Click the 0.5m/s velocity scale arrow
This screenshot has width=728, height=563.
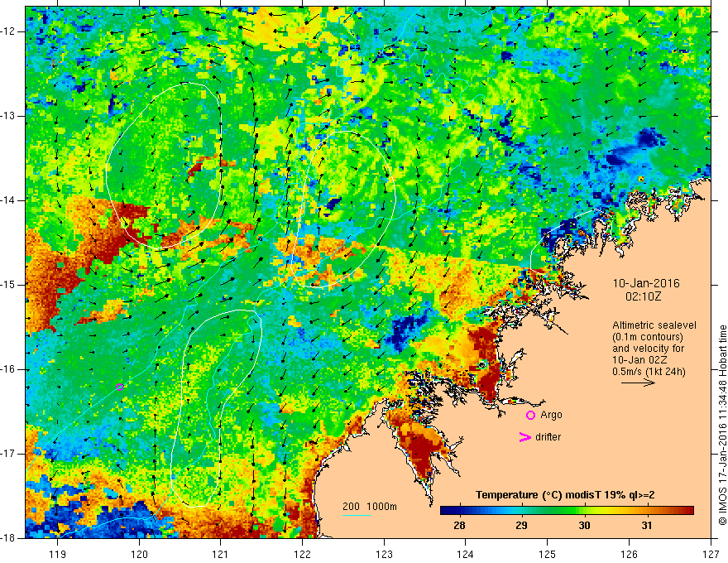coord(639,383)
